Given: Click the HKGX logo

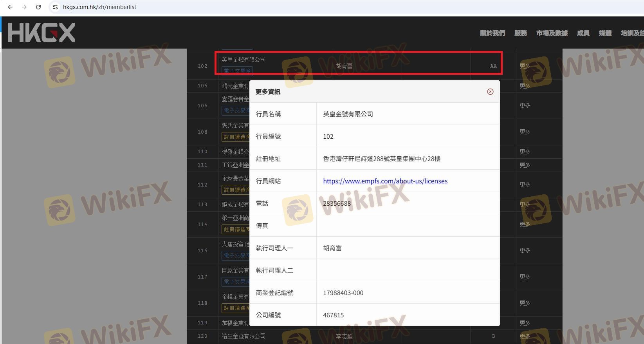Looking at the screenshot, I should tap(41, 33).
